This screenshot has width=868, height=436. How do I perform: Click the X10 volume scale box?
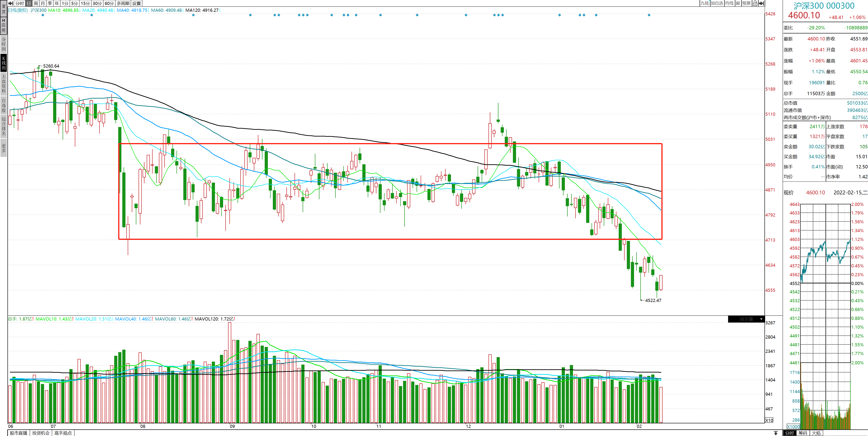(769, 420)
